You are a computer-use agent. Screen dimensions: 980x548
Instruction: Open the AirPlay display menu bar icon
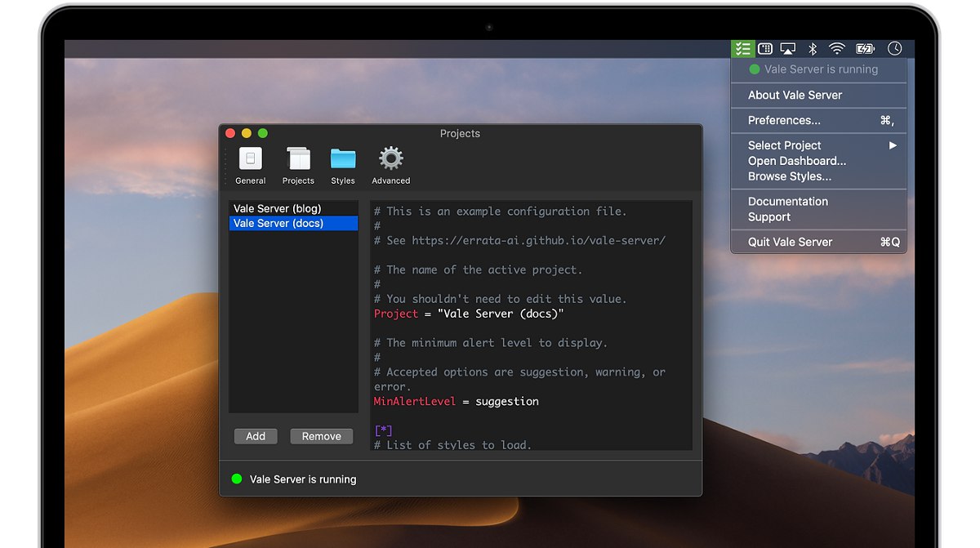click(788, 49)
